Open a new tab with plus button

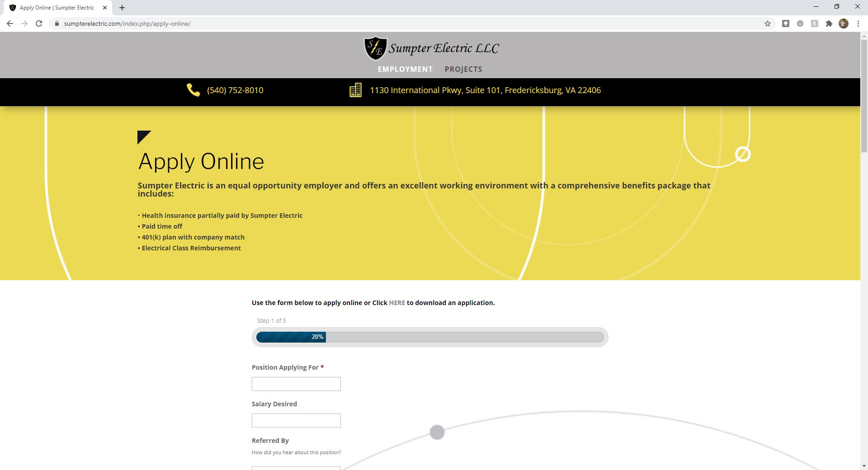(122, 8)
